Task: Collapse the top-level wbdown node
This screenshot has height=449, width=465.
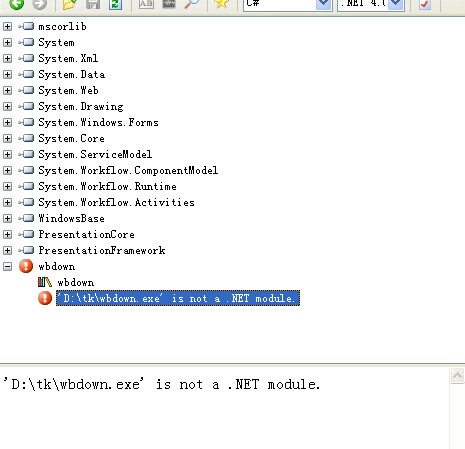Action: (7, 266)
